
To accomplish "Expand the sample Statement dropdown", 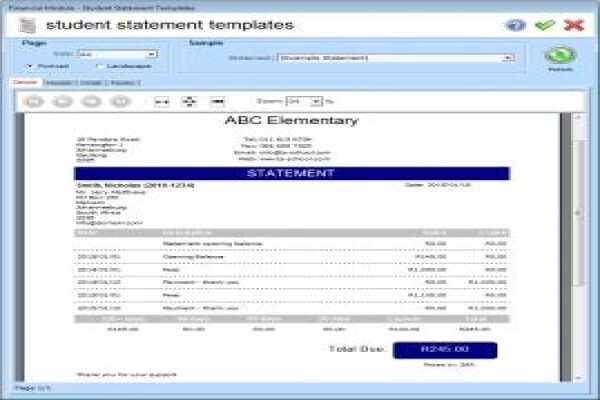I will point(396,58).
